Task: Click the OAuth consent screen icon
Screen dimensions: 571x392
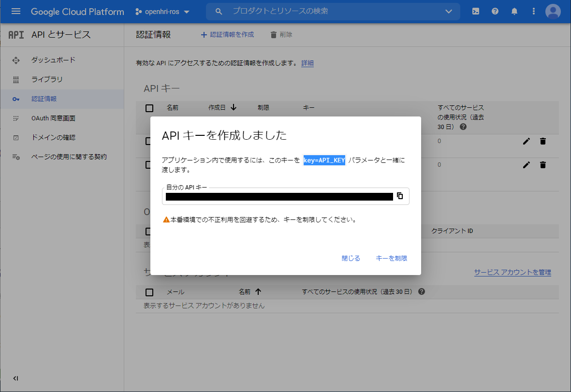Action: click(x=16, y=118)
